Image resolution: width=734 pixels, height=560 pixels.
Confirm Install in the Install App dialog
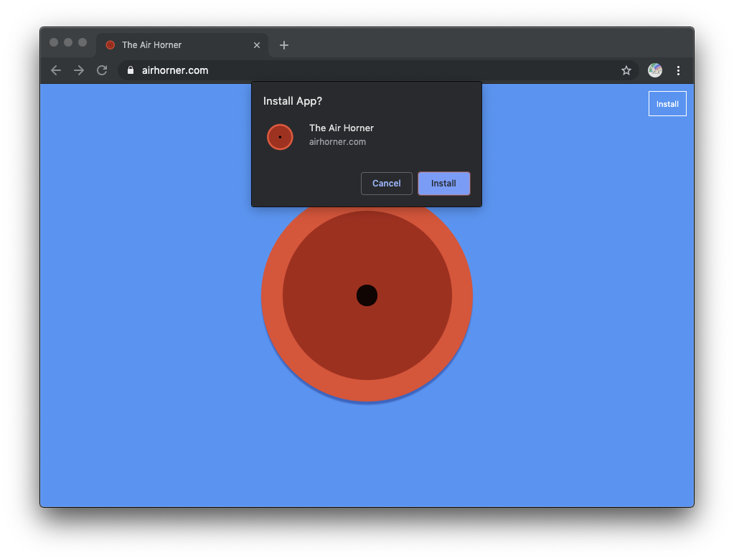tap(443, 184)
